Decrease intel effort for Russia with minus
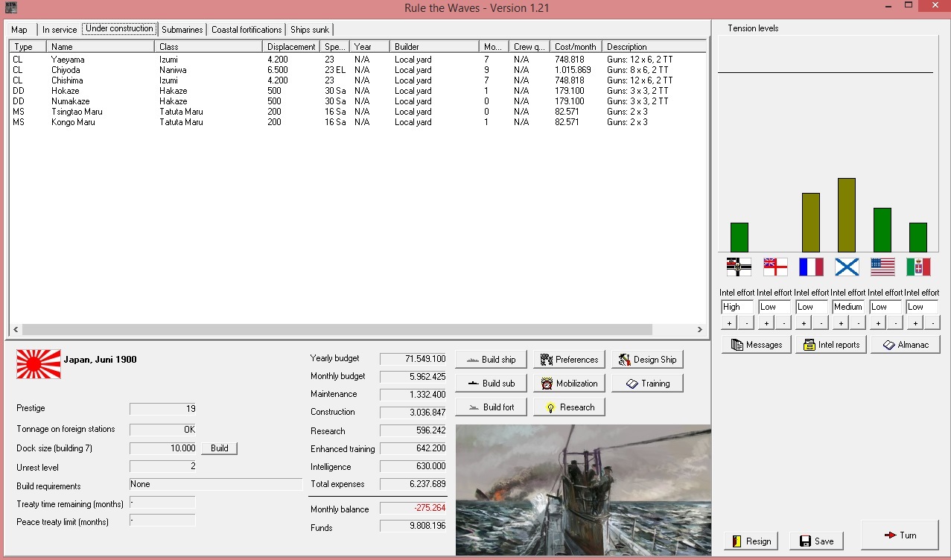This screenshot has height=560, width=951. (x=857, y=322)
